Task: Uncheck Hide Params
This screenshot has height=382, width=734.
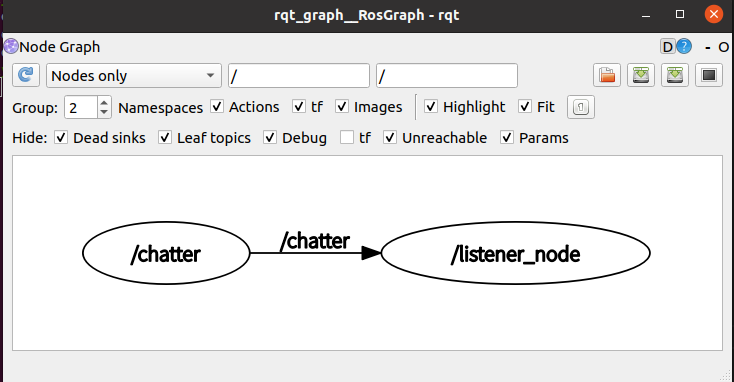Action: [x=507, y=138]
